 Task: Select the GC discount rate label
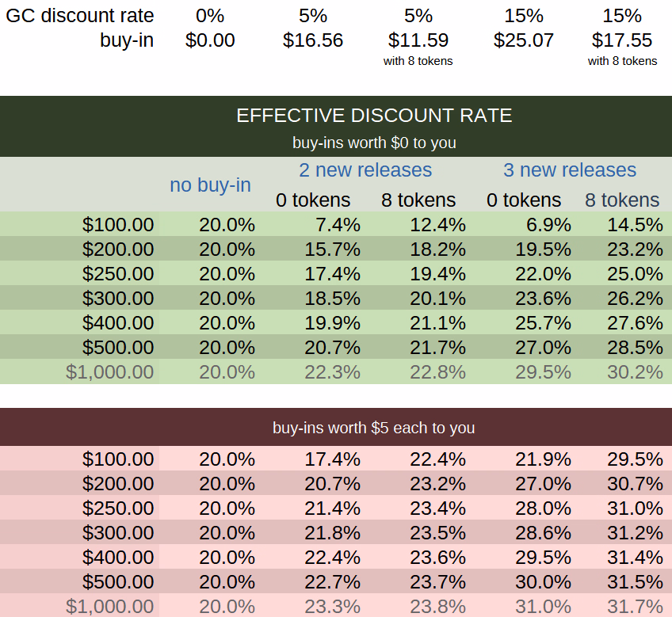[x=80, y=16]
